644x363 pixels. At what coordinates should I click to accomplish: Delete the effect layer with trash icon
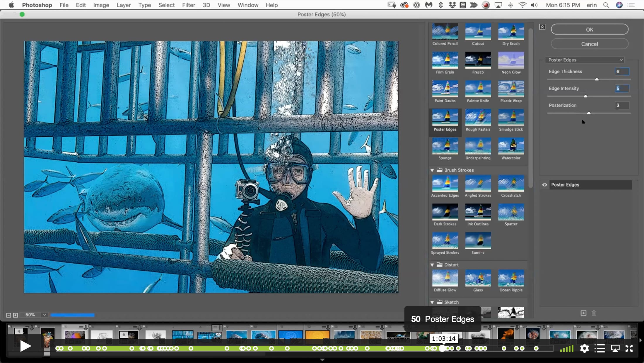click(x=594, y=313)
